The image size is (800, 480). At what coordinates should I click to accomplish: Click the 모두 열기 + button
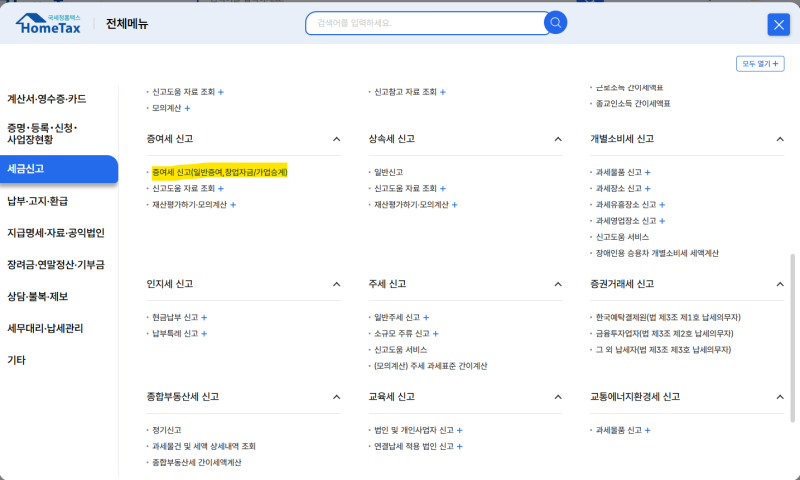point(760,64)
